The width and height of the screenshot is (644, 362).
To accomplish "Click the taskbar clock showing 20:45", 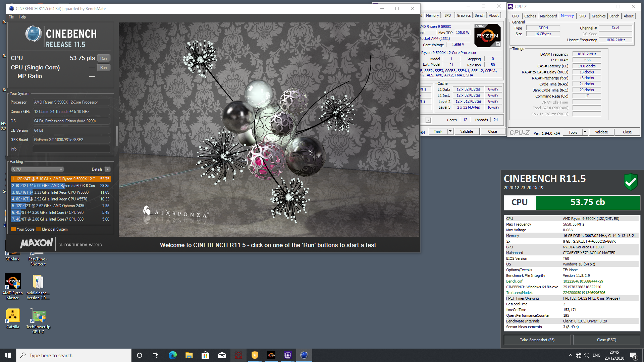I will (x=614, y=355).
